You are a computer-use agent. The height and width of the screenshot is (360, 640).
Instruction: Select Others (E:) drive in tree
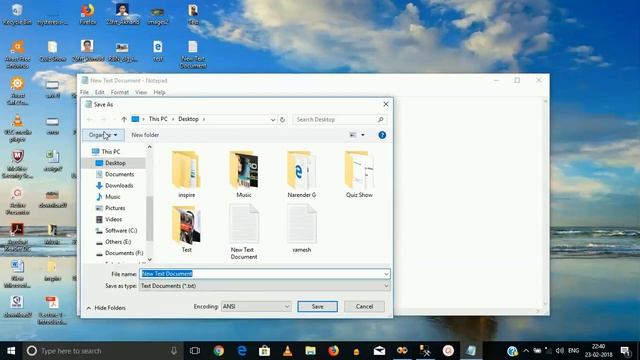(x=113, y=242)
